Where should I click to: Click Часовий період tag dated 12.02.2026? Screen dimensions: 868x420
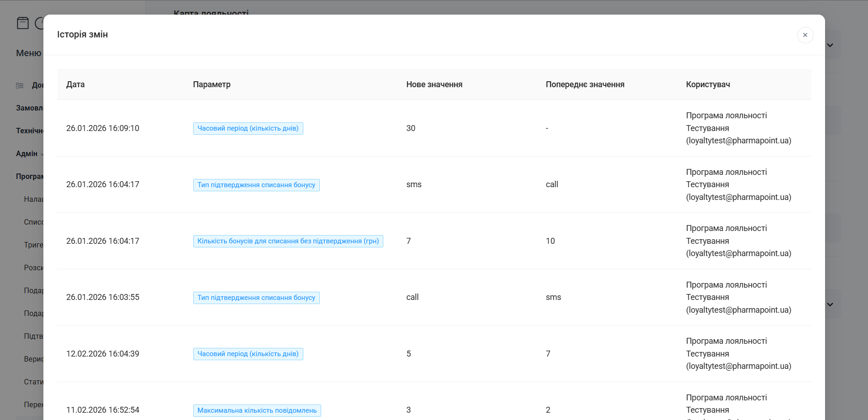click(x=248, y=354)
